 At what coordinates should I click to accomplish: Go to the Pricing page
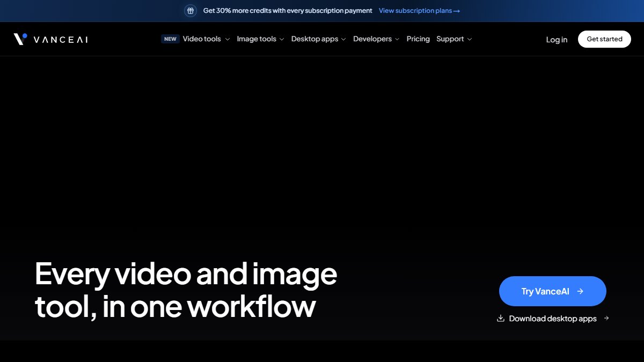tap(418, 39)
